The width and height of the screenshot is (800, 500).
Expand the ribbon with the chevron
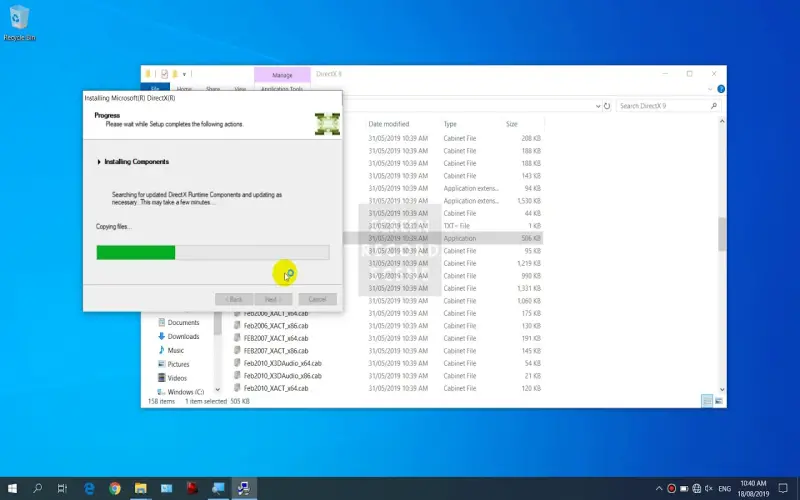tap(710, 89)
